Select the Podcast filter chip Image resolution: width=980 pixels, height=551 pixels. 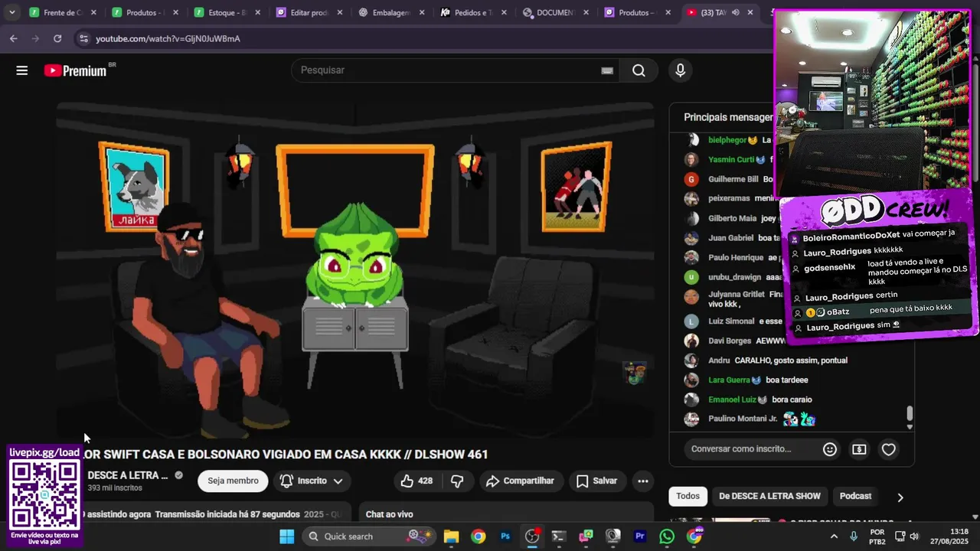click(x=855, y=496)
